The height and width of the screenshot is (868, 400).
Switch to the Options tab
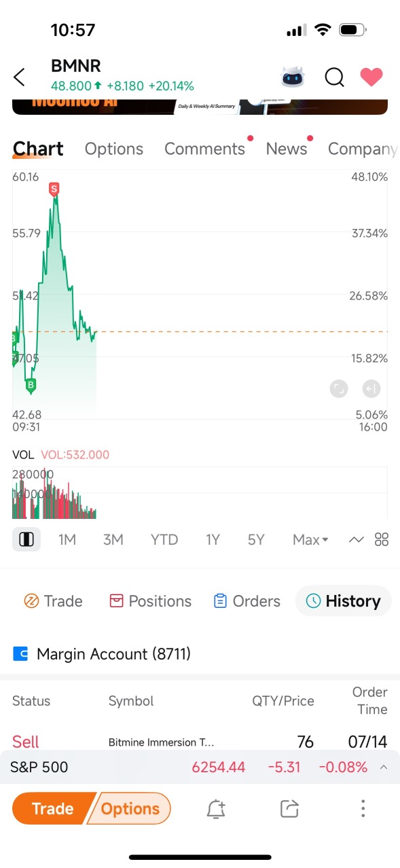pyautogui.click(x=114, y=149)
